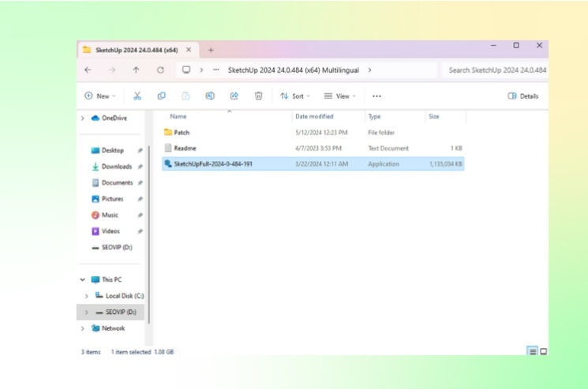Switch to details list view in status bar

click(533, 351)
